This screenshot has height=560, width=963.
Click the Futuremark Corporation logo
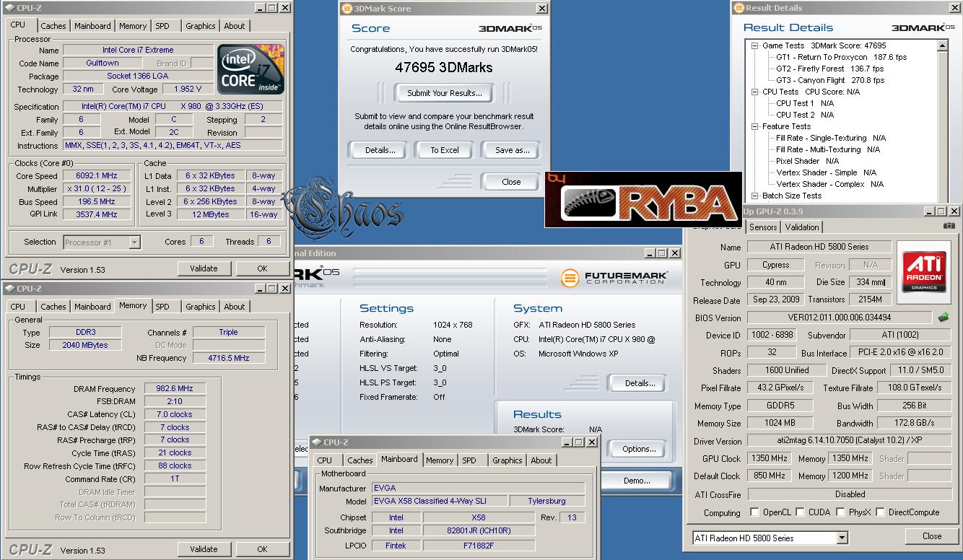click(614, 278)
